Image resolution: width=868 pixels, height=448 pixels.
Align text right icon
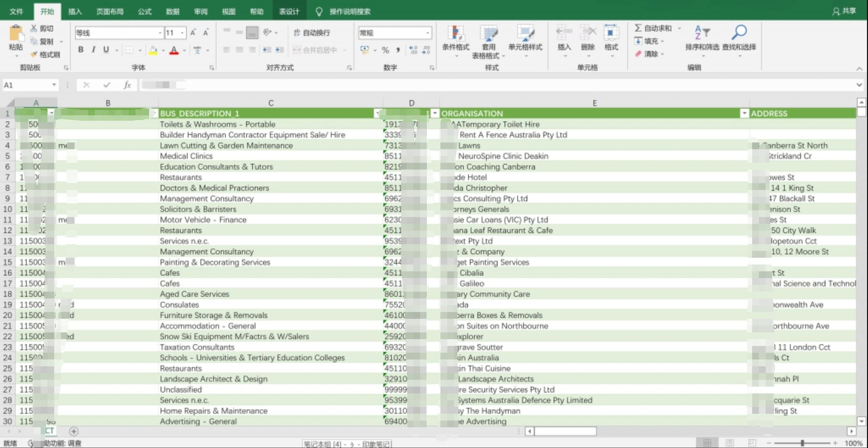coord(252,50)
